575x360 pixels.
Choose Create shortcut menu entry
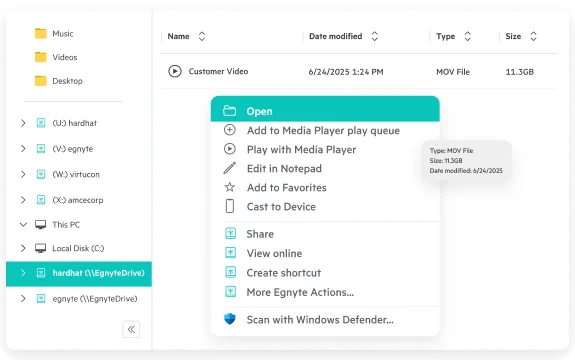325,273
